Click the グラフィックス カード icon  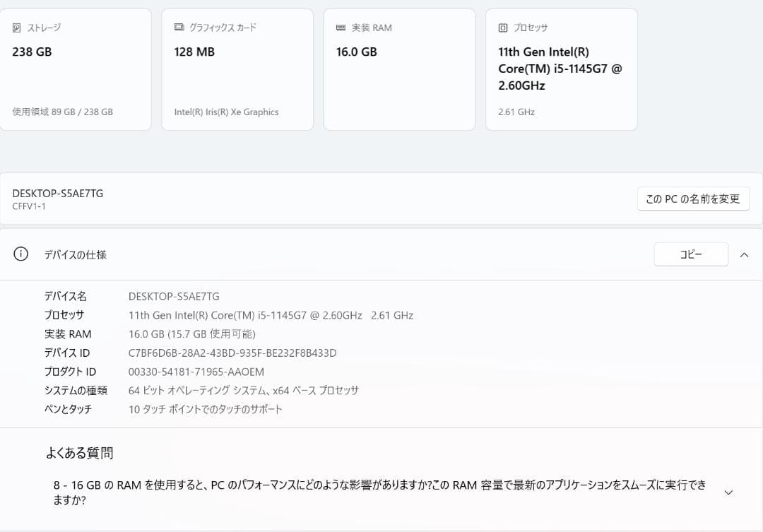(x=178, y=27)
